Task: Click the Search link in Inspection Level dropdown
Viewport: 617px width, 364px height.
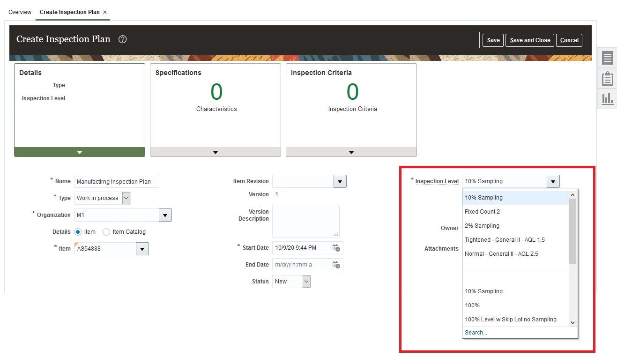Action: (476, 332)
